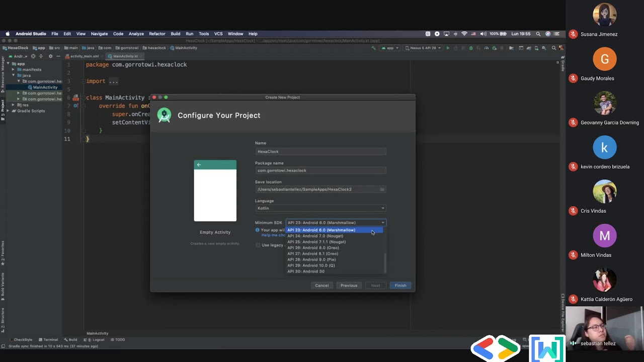Select API 30: Android 30 option
This screenshot has height=362, width=644.
click(335, 271)
